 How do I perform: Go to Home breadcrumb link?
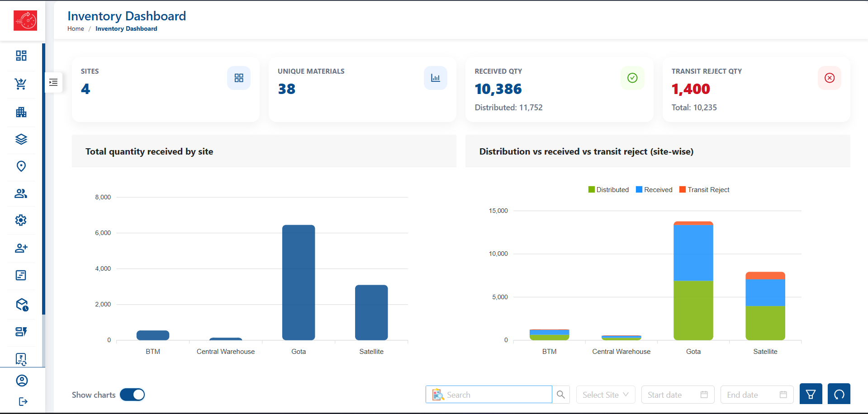[x=76, y=28]
